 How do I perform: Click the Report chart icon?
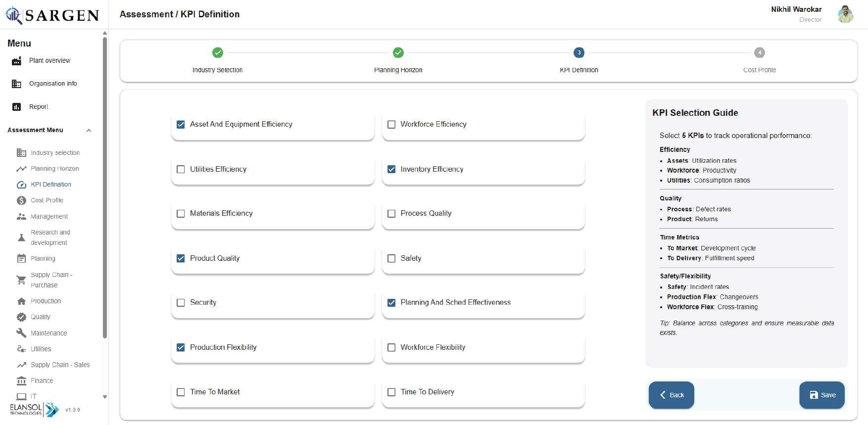tap(16, 107)
